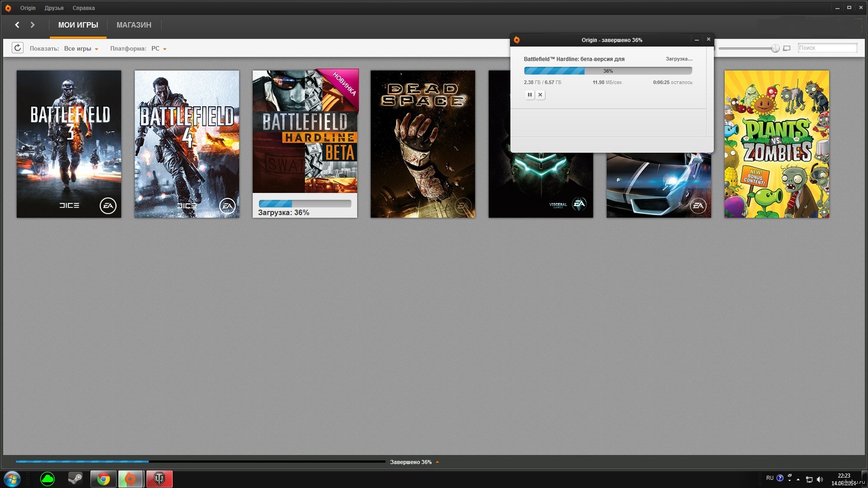Click the popup 36% progress bar
This screenshot has width=868, height=488.
click(608, 71)
